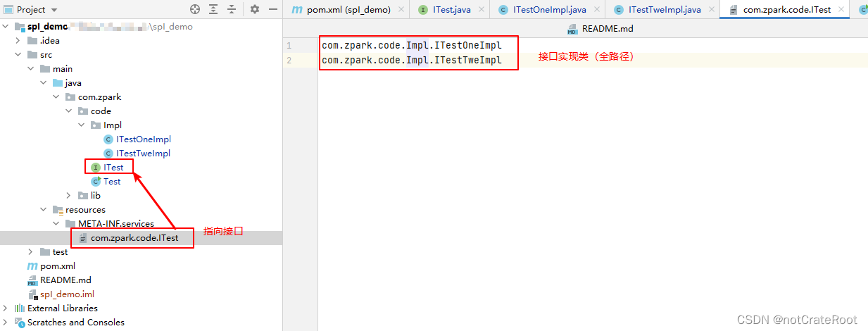
Task: Expand the .idea folder
Action: pyautogui.click(x=19, y=40)
